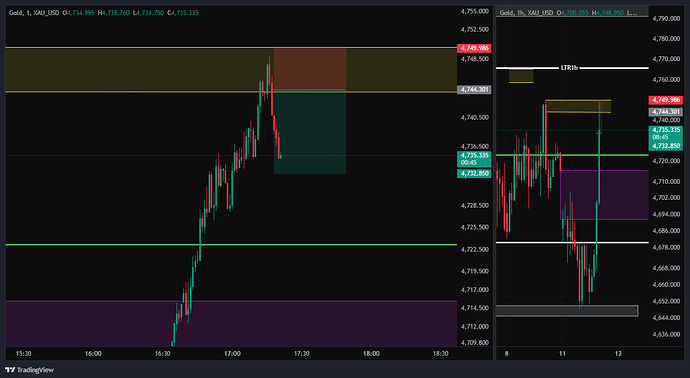Click the 4,725.500 price axis label

coord(475,228)
